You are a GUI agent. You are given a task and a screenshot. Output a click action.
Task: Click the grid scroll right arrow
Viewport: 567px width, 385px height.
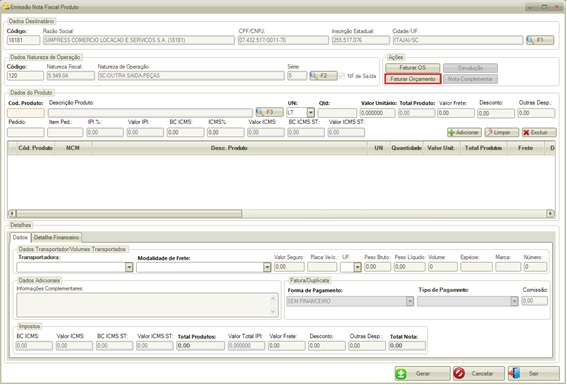pos(550,213)
